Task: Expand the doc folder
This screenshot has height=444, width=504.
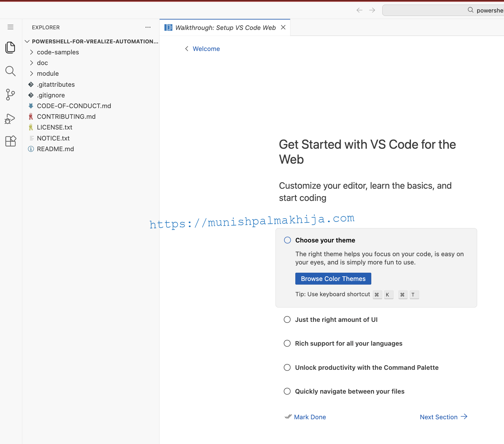Action: coord(42,63)
